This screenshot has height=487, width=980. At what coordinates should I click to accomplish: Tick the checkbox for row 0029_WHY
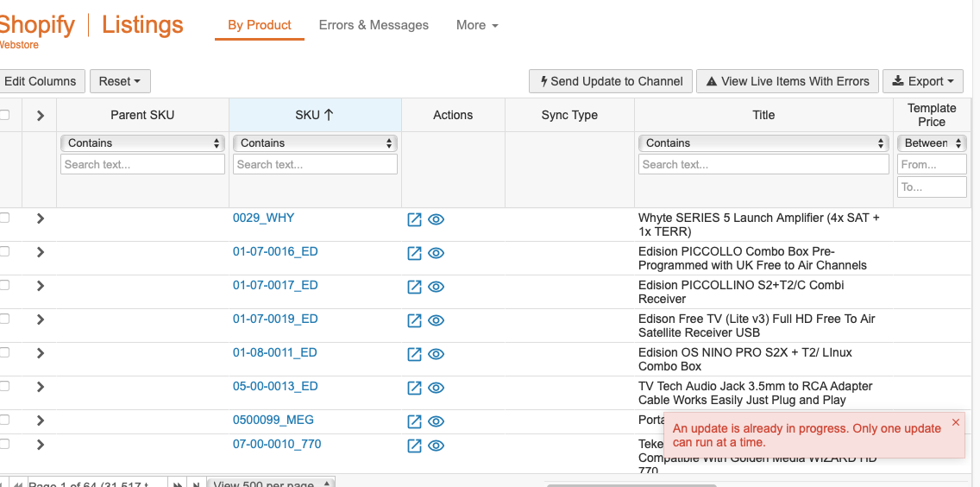click(x=4, y=218)
